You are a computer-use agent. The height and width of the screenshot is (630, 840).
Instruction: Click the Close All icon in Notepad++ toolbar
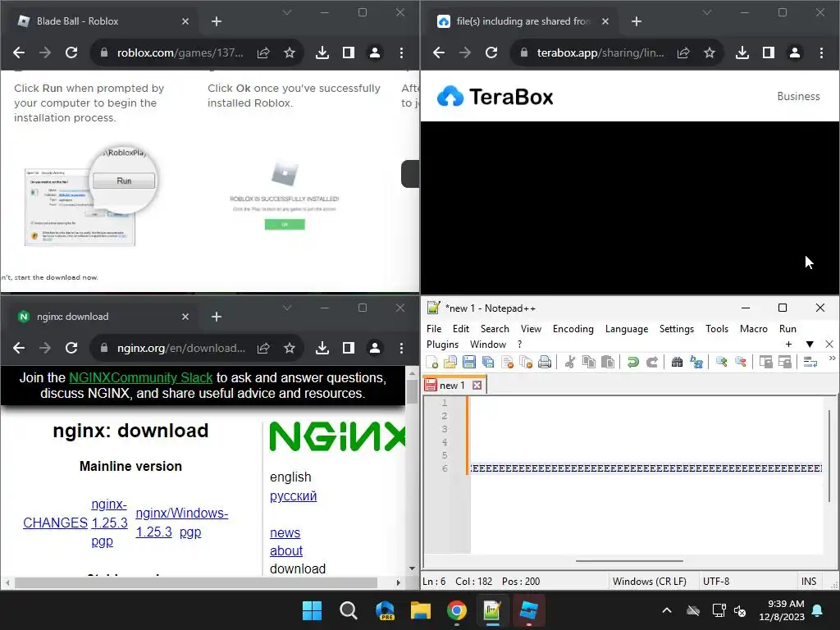point(526,363)
